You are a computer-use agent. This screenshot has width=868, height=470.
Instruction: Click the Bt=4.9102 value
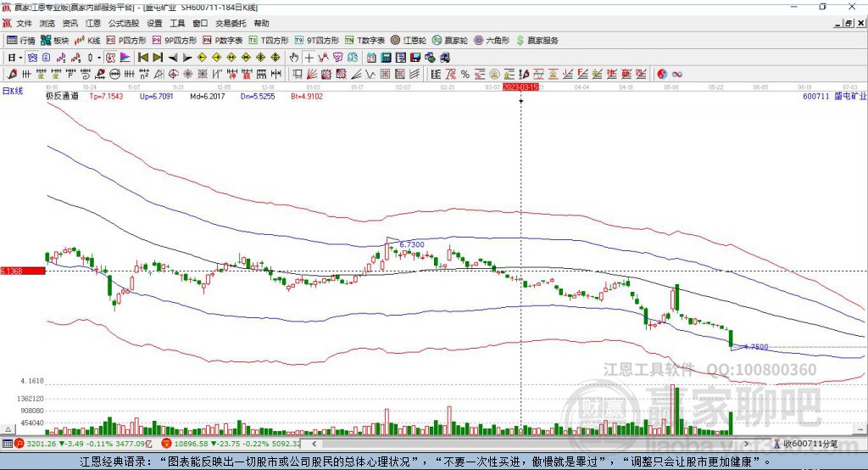[x=307, y=97]
